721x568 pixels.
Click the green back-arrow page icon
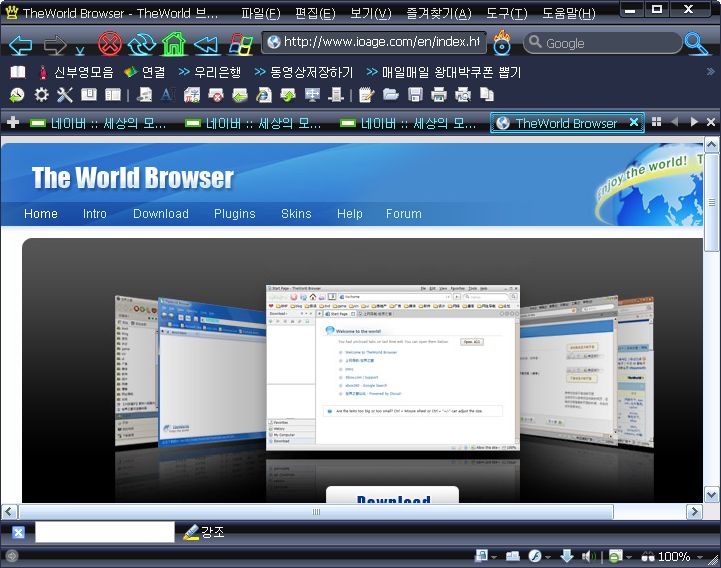coord(240,95)
